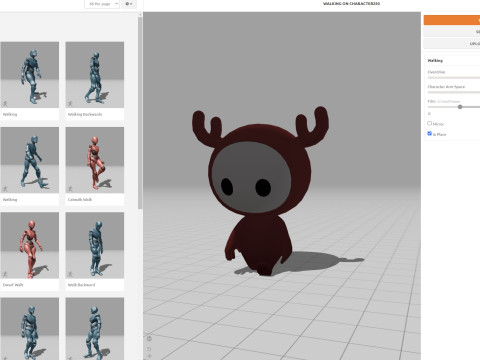Click motion icon on Walking thumbnail beside Walking Backwards
Image resolution: width=480 pixels, height=360 pixels.
[x=5, y=104]
